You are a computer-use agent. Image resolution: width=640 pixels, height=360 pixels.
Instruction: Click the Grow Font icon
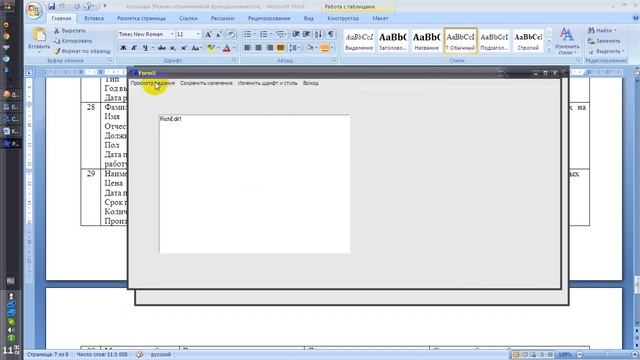[x=208, y=34]
